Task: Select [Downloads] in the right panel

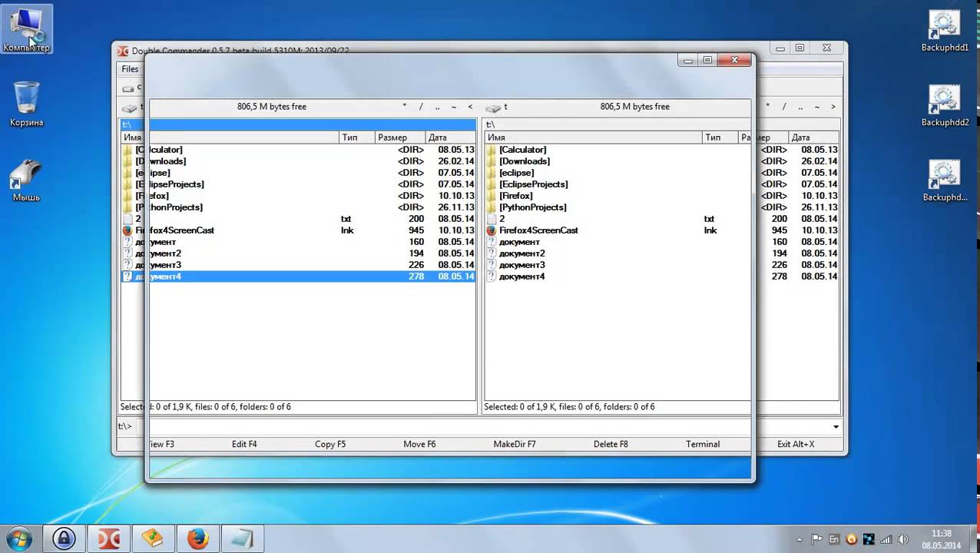Action: [x=524, y=161]
